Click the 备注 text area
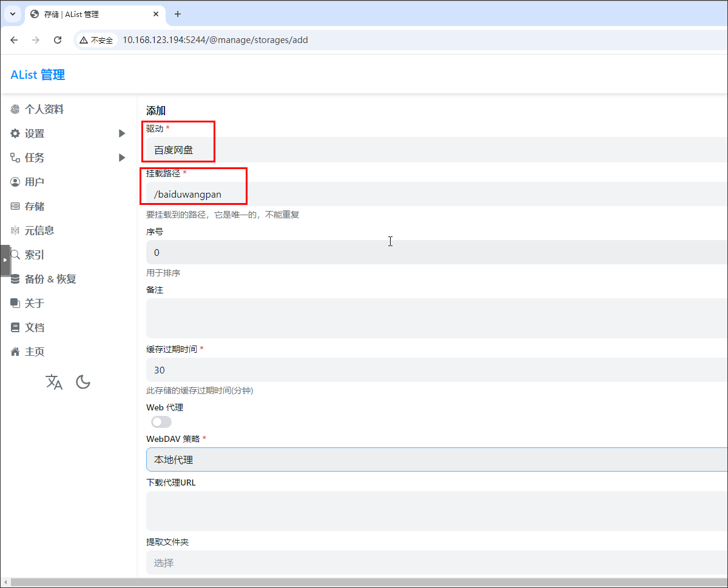 pyautogui.click(x=437, y=318)
